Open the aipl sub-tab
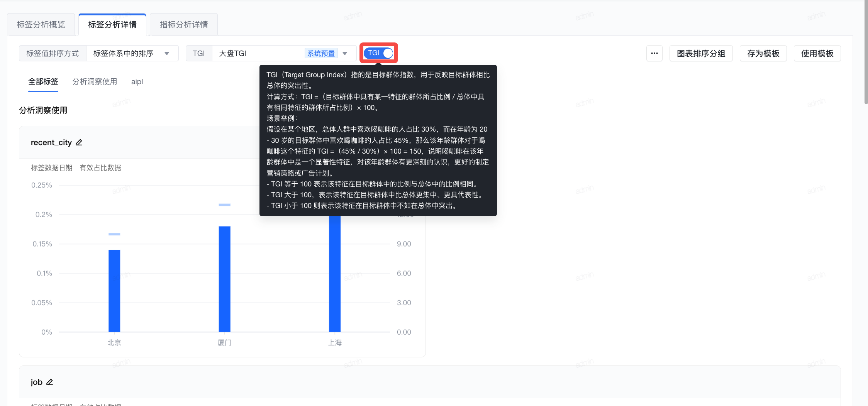868x406 pixels. (137, 81)
